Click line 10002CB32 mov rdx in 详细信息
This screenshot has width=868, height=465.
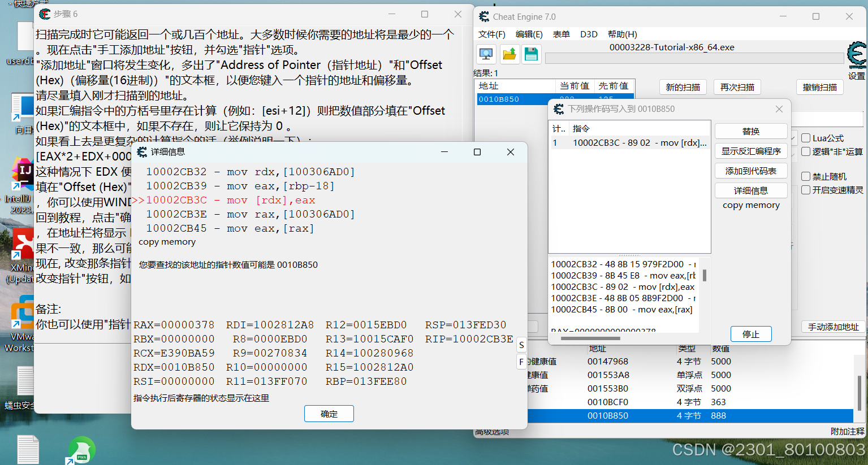[251, 172]
